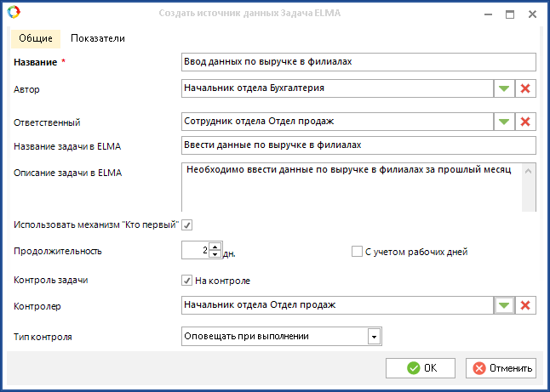The height and width of the screenshot is (392, 550).
Task: Expand the Контролер green dropdown arrow
Action: click(503, 305)
